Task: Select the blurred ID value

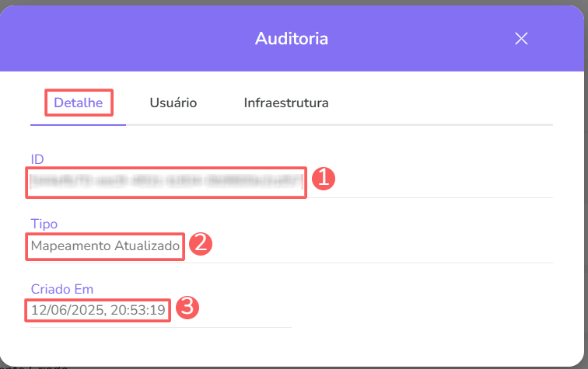Action: tap(166, 182)
